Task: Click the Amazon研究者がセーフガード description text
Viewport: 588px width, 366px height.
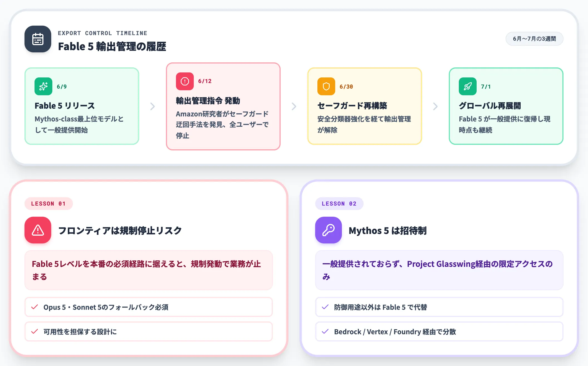Action: pyautogui.click(x=222, y=125)
